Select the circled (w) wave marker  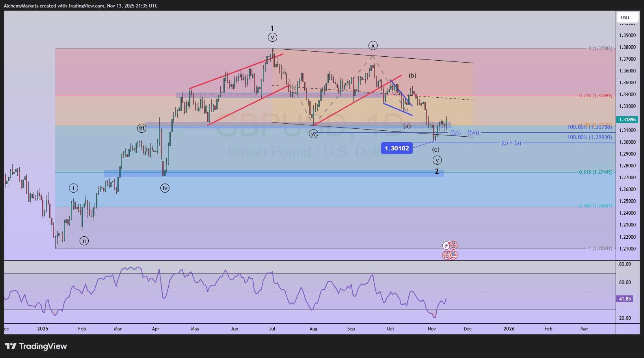(313, 134)
